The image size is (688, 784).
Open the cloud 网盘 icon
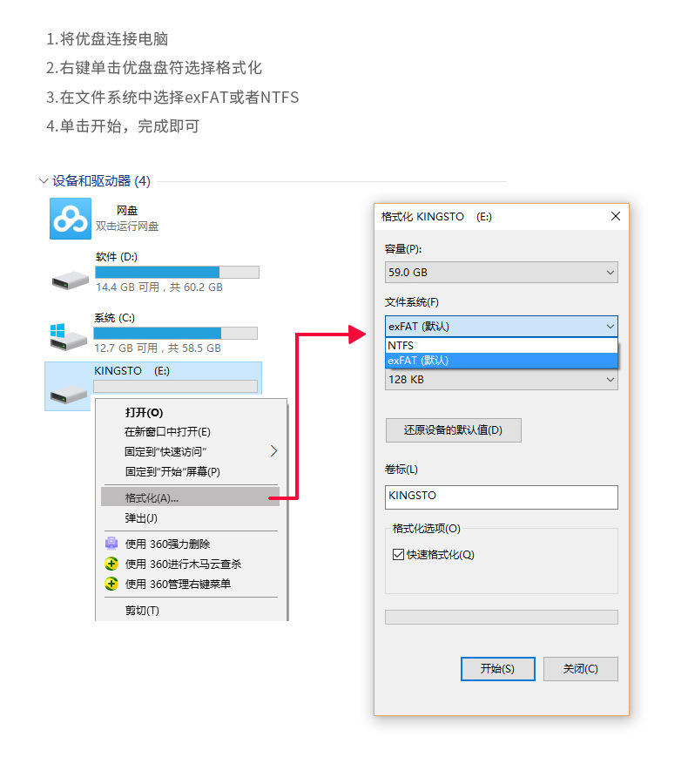point(71,219)
